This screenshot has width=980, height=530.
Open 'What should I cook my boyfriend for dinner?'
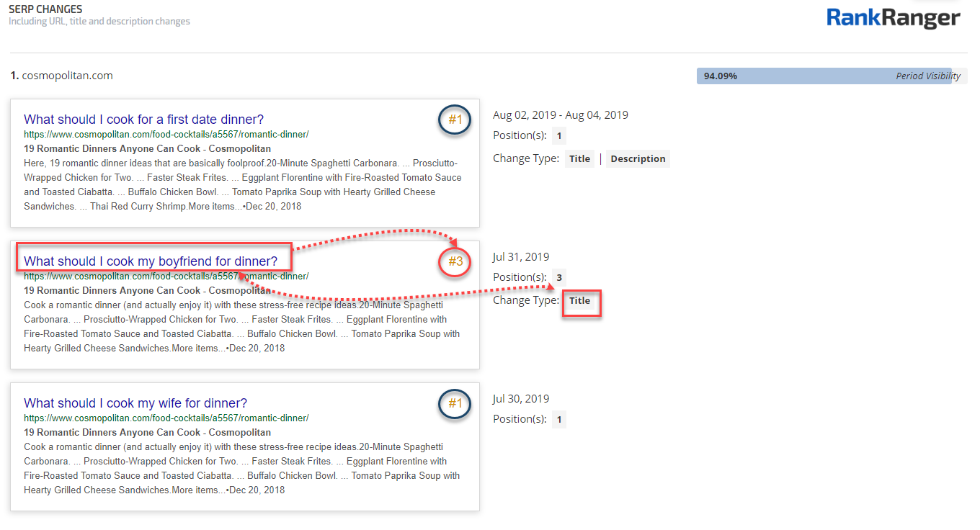coord(150,261)
